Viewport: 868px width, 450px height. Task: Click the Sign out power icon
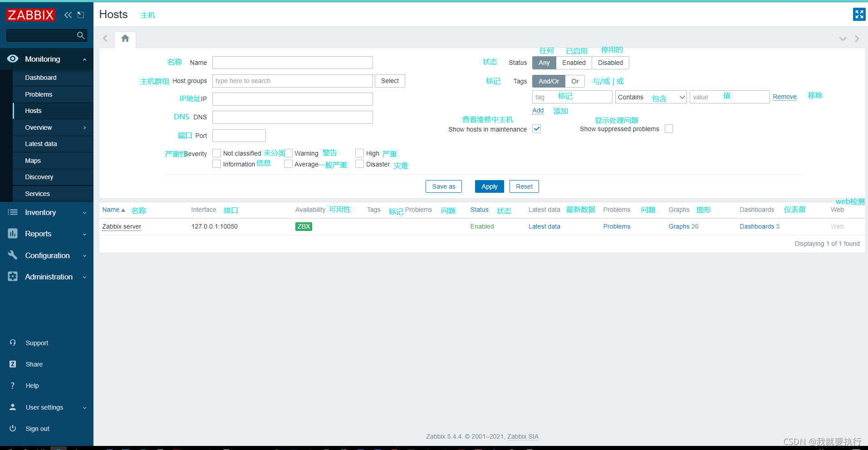click(13, 428)
